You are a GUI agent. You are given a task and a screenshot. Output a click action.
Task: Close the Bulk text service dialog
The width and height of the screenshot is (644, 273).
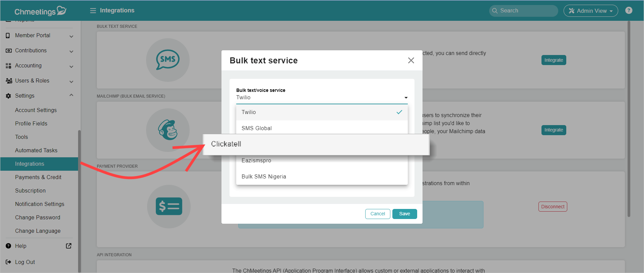click(411, 60)
